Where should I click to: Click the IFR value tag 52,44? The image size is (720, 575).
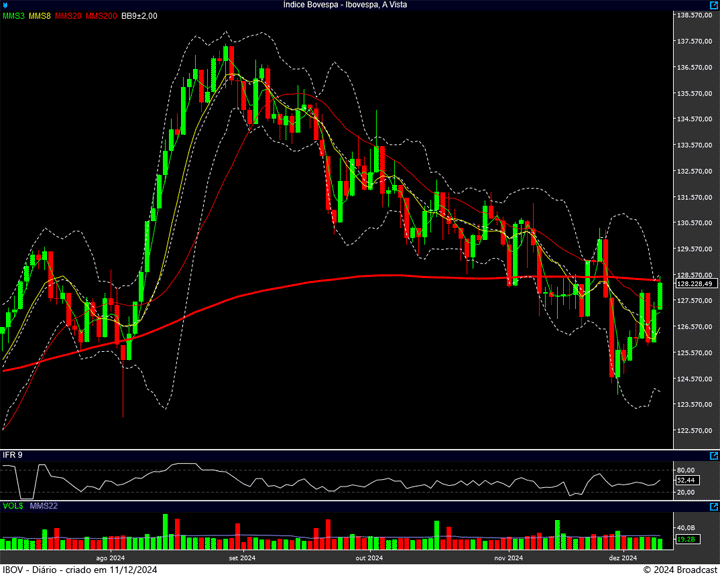(686, 481)
